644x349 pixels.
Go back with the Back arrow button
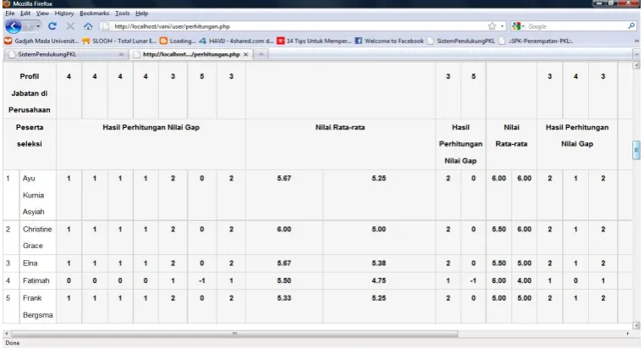click(x=14, y=26)
